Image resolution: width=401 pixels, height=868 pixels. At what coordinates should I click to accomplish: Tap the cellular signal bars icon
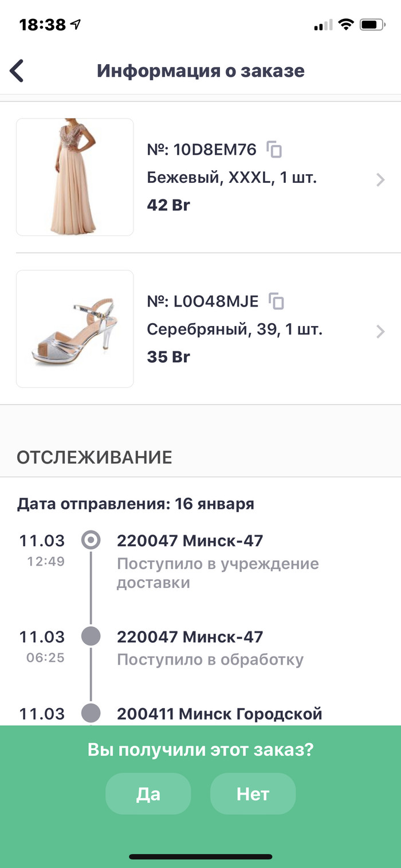(323, 25)
